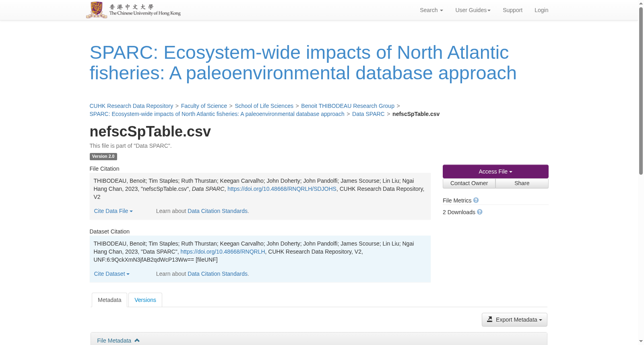This screenshot has height=345, width=644.
Task: Open the SPARC project title link
Action: (303, 63)
